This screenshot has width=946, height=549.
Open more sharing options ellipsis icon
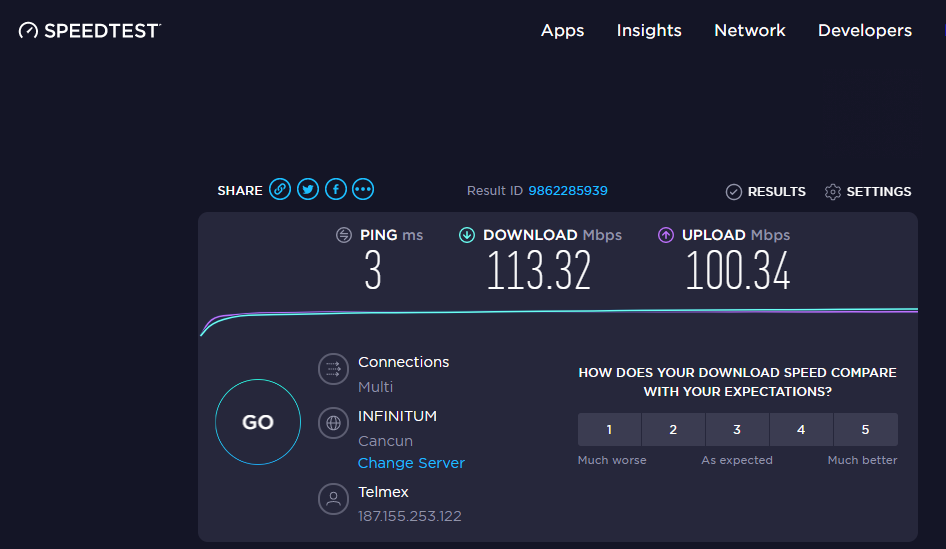click(363, 189)
